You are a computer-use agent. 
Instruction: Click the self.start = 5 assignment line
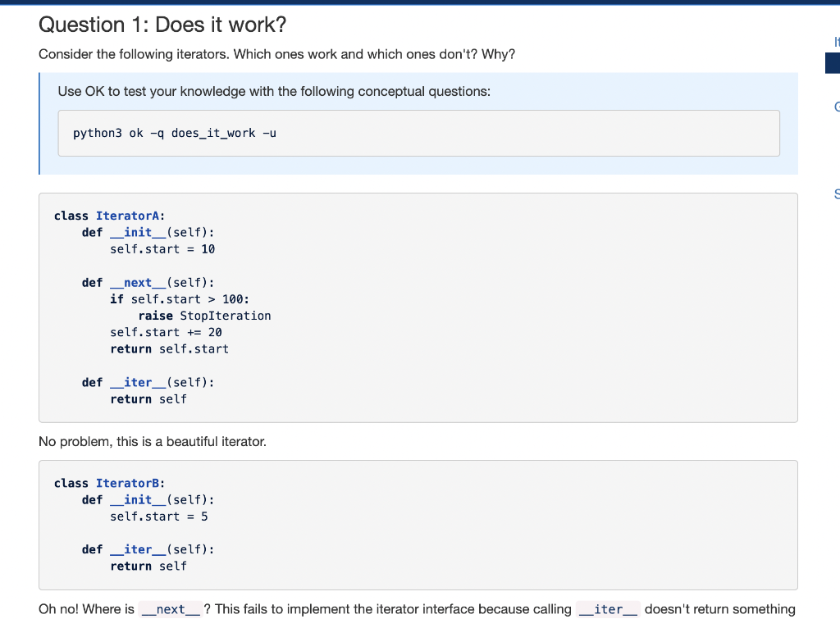[159, 516]
